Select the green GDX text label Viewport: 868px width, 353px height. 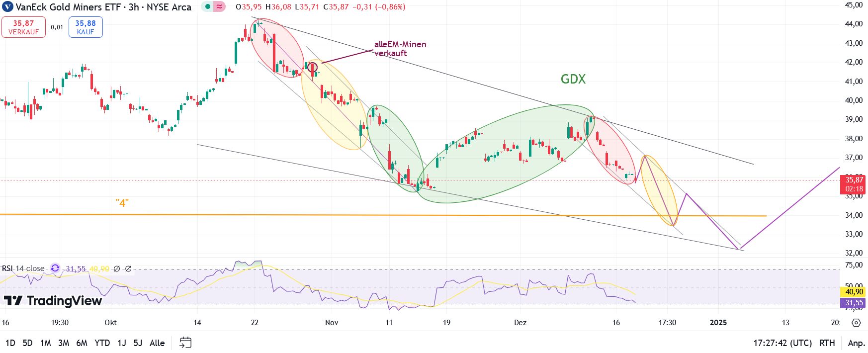[573, 79]
